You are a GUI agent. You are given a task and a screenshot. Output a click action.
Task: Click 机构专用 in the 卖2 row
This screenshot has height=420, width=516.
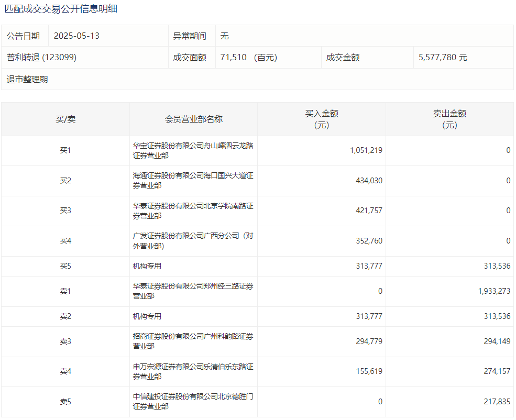(x=147, y=316)
